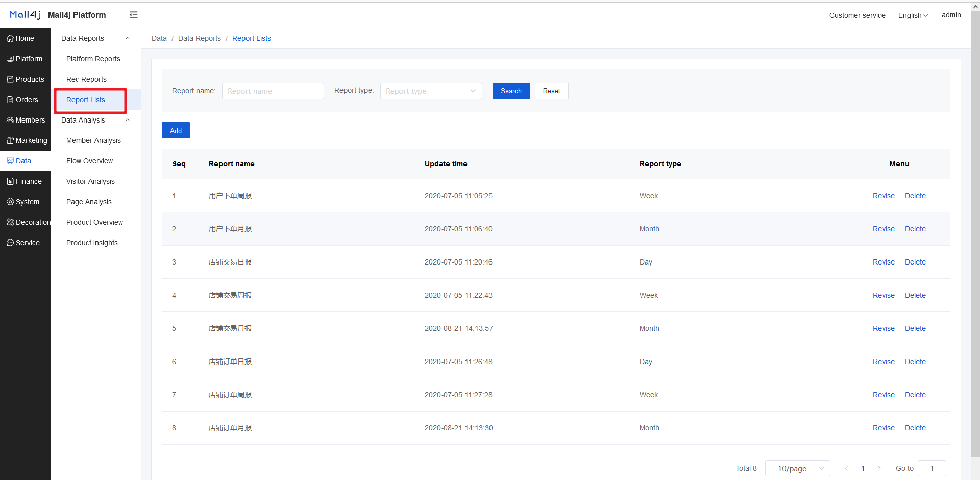This screenshot has height=480, width=980.
Task: Click the Service chat icon
Action: [x=10, y=243]
